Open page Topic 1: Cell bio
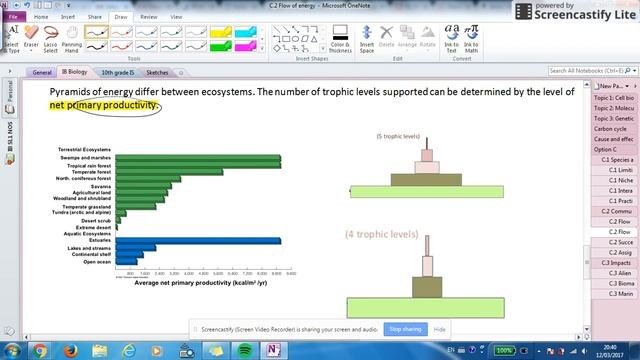Screen dimensions: 640x360 pos(614,98)
